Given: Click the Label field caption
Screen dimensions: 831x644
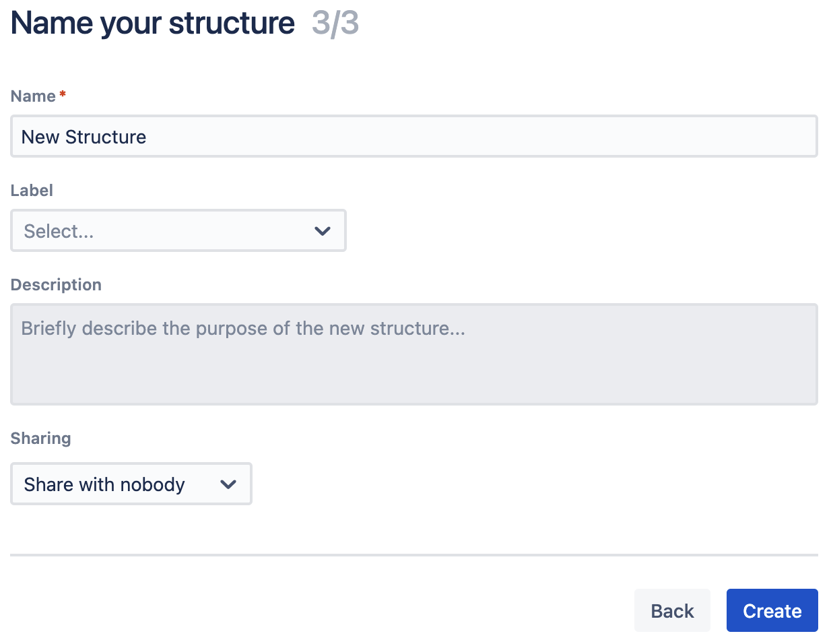Looking at the screenshot, I should [x=32, y=191].
